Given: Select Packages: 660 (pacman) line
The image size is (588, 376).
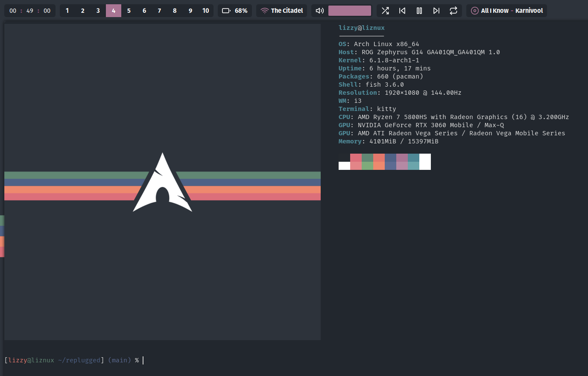Looking at the screenshot, I should tap(381, 76).
